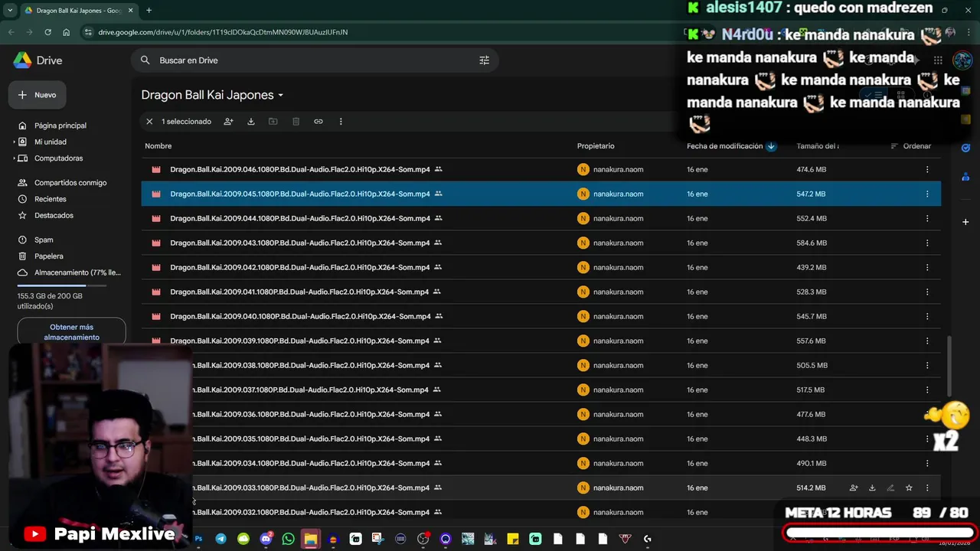Open Mi unidad in the sidebar
Viewport: 980px width, 551px height.
click(x=51, y=142)
